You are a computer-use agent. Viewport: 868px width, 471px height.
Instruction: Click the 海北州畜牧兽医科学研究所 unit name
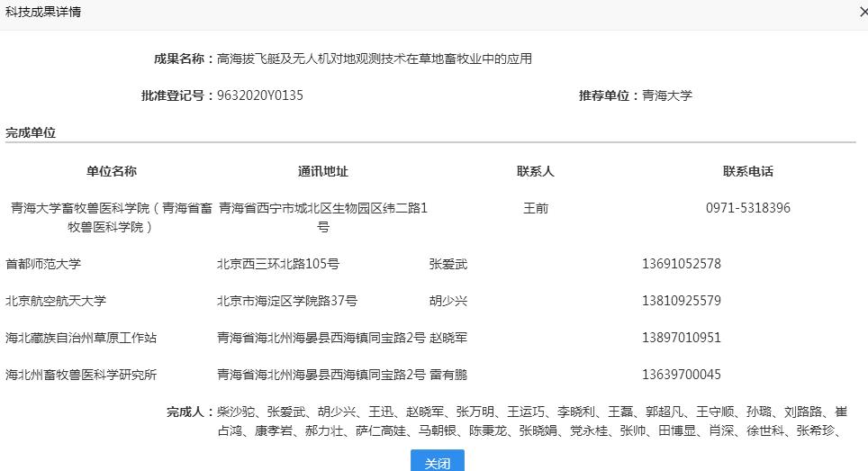tap(81, 375)
